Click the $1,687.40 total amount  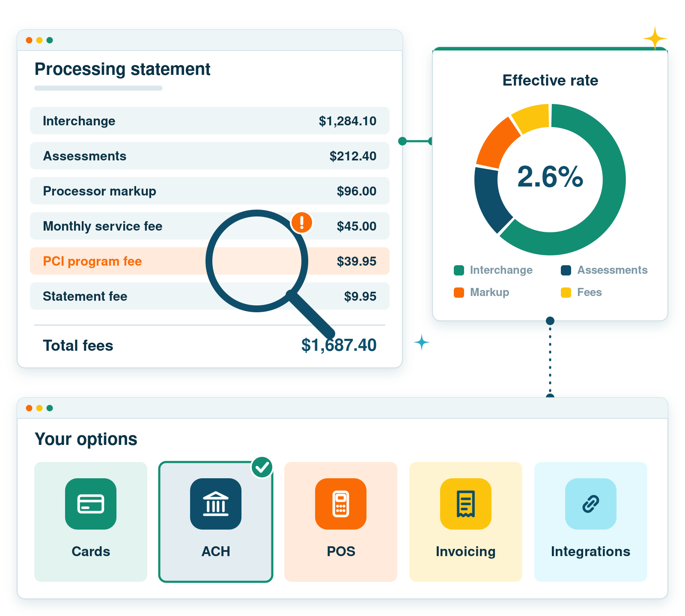339,345
